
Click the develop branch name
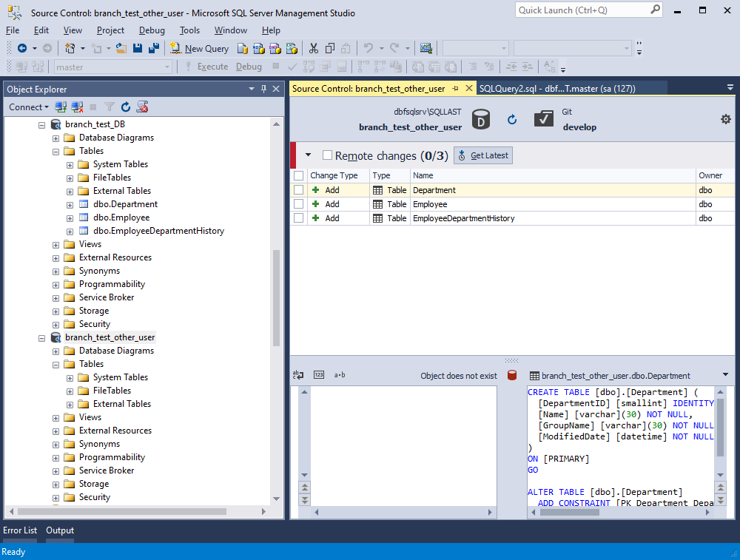[579, 127]
